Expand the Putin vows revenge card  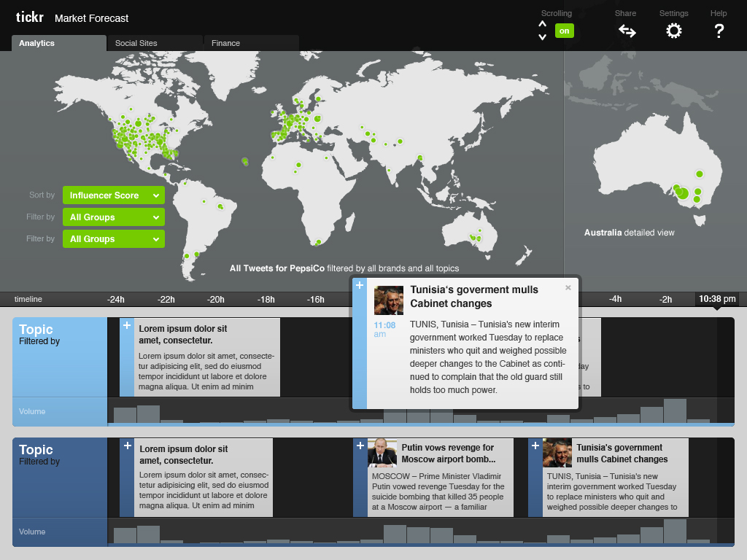(x=360, y=446)
